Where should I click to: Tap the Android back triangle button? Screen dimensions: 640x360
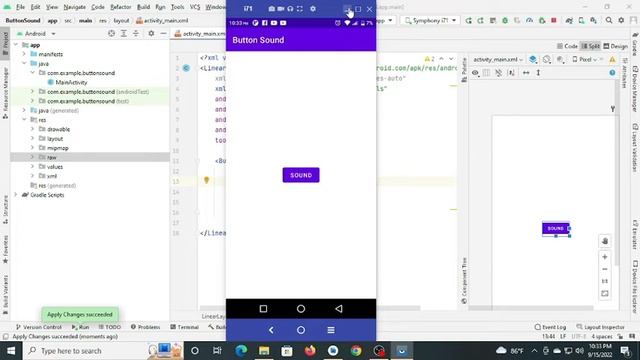[x=339, y=309]
